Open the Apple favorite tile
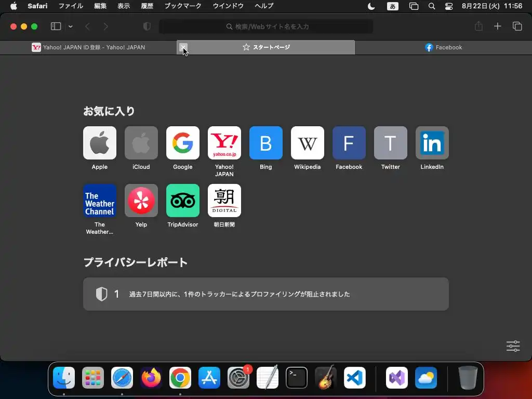Screen dimensions: 532x399 coord(99,143)
